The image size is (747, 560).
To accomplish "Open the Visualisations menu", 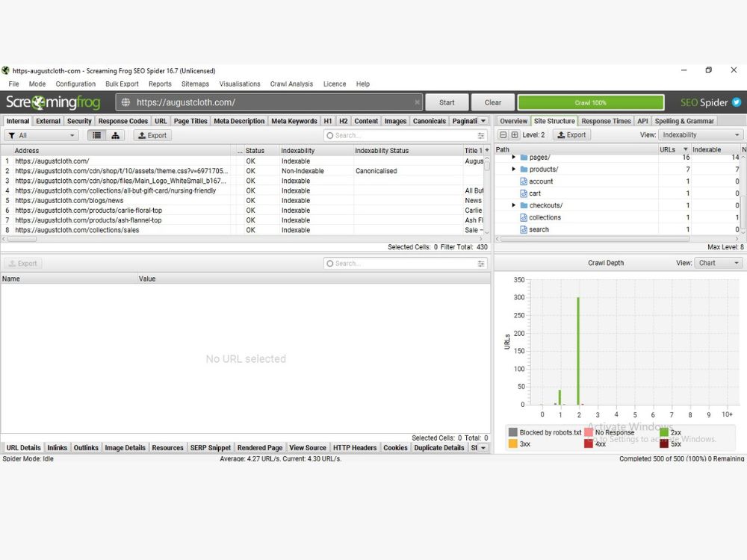I will pyautogui.click(x=240, y=84).
